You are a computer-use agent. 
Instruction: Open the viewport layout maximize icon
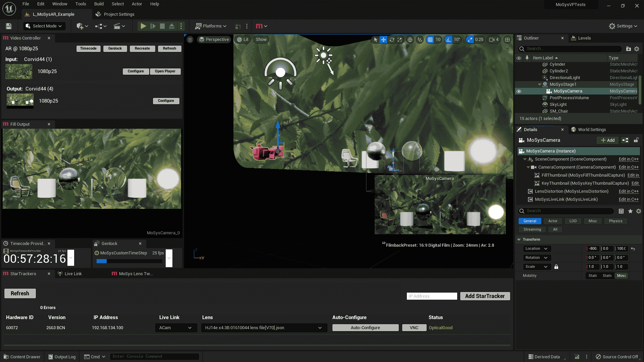tap(507, 40)
